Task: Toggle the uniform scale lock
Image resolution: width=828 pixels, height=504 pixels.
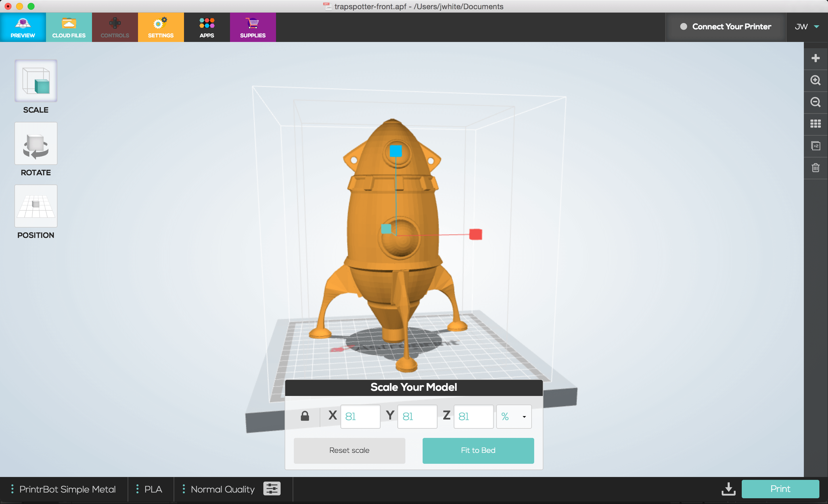Action: click(305, 416)
